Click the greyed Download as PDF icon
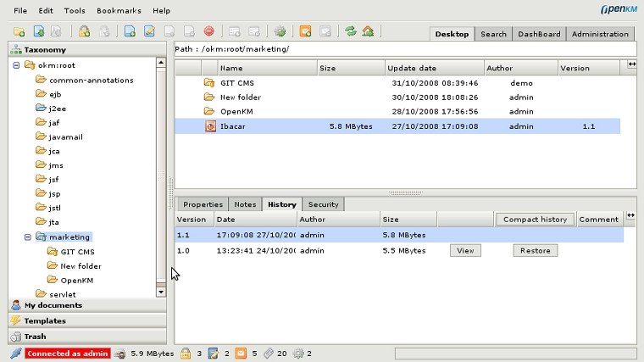This screenshot has height=362, width=644. point(56,31)
